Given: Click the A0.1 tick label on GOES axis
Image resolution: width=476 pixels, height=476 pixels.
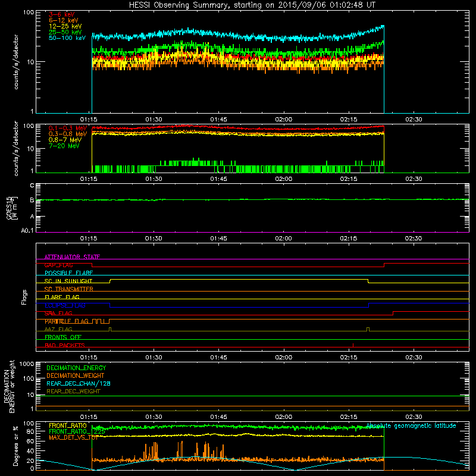Looking at the screenshot, I should point(27,231).
